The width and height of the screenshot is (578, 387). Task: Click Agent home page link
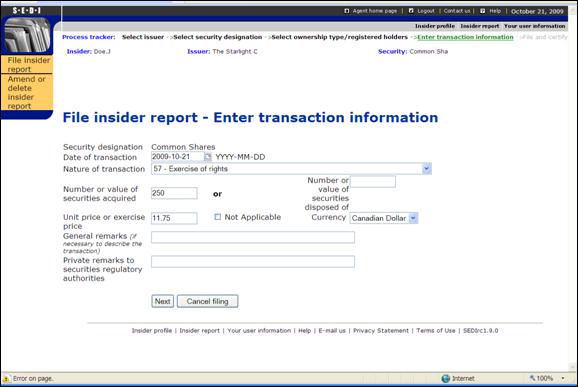pos(375,11)
